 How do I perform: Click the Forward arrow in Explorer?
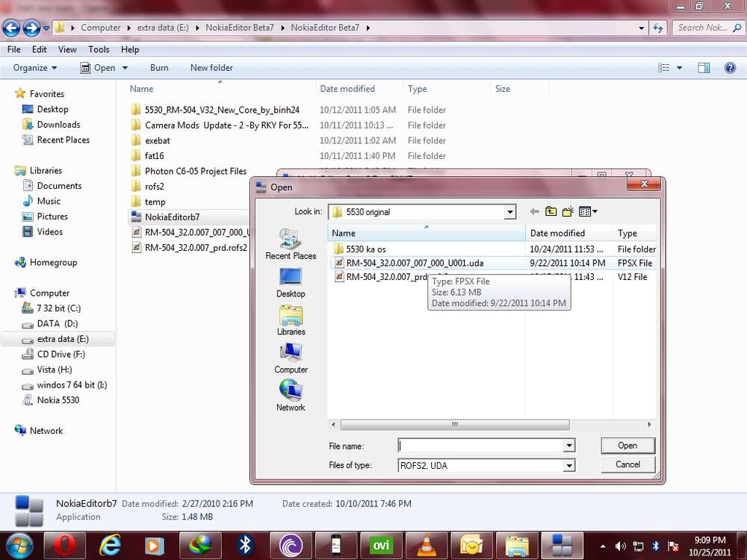pyautogui.click(x=31, y=28)
